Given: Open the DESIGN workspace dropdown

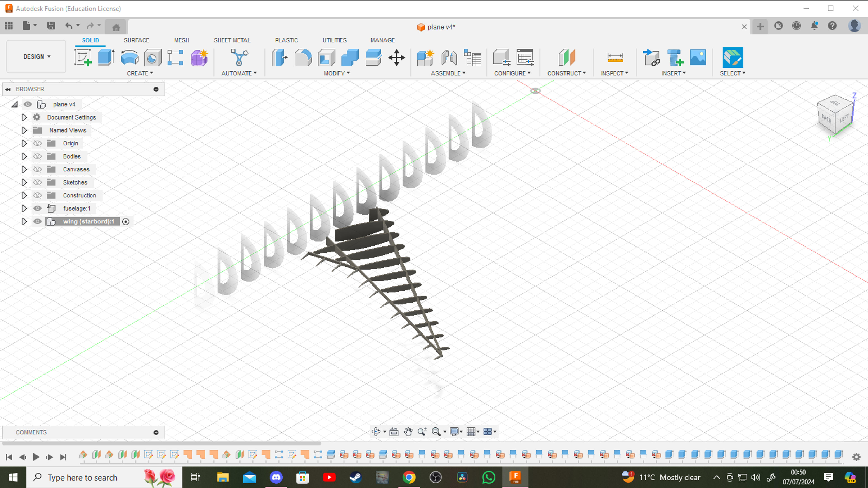Looking at the screenshot, I should click(36, 56).
